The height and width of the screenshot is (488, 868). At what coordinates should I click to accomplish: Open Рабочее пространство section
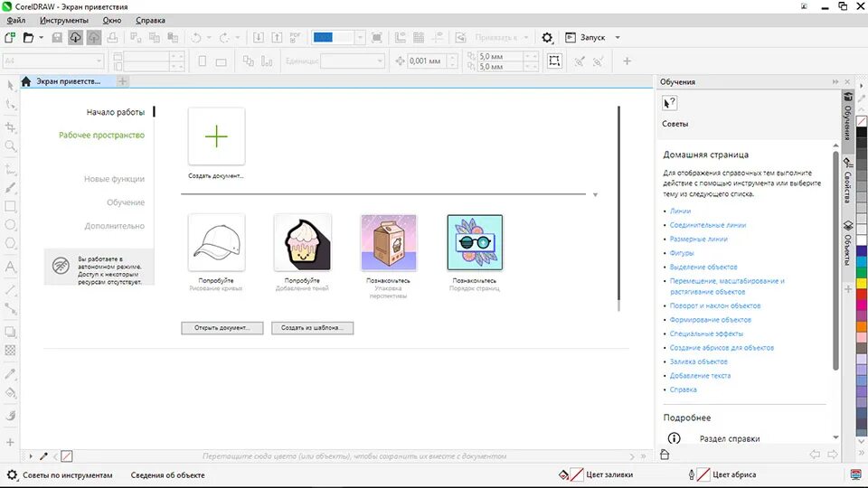point(101,135)
